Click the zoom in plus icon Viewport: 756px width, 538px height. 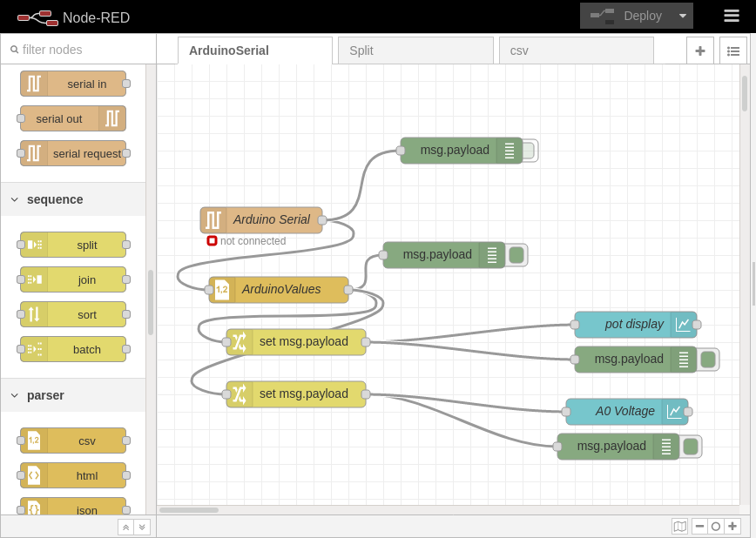coord(732,526)
